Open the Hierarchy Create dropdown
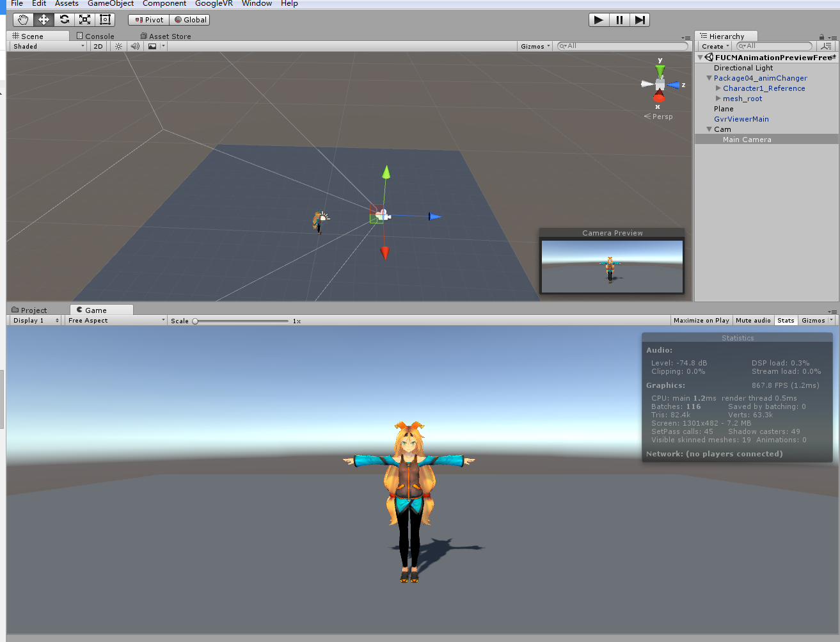 point(715,46)
